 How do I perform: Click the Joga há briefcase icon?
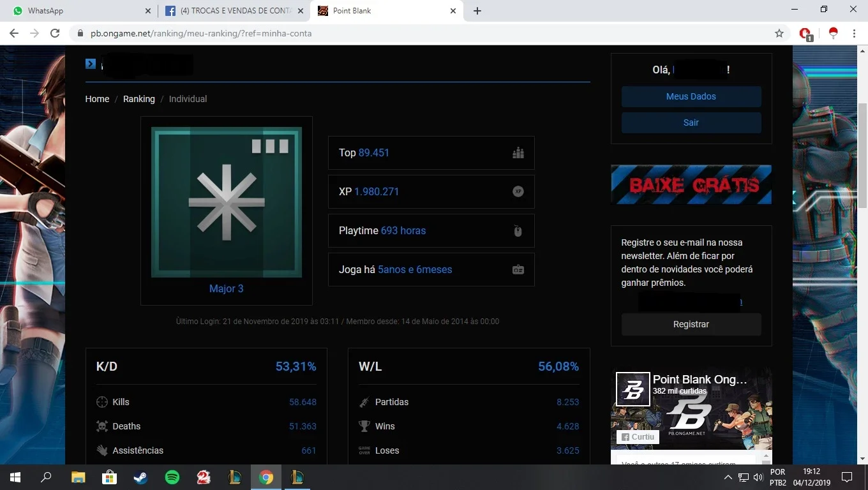pyautogui.click(x=518, y=270)
